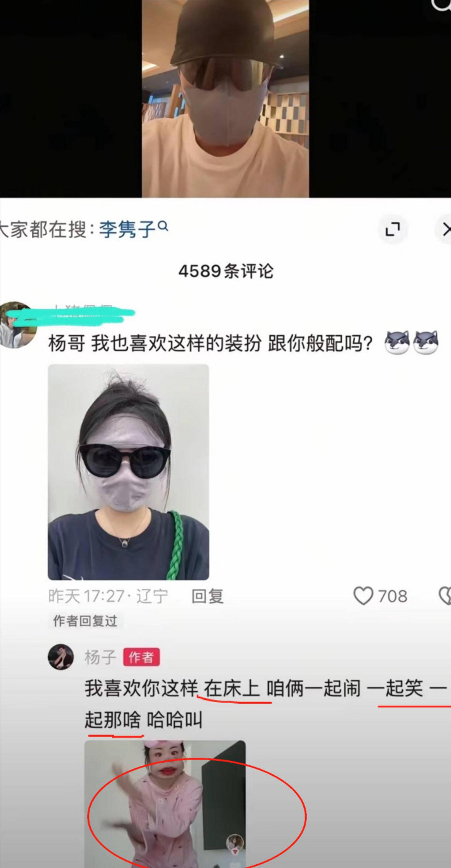Open 杨子's small profile avatar
The image size is (451, 868).
click(x=61, y=657)
